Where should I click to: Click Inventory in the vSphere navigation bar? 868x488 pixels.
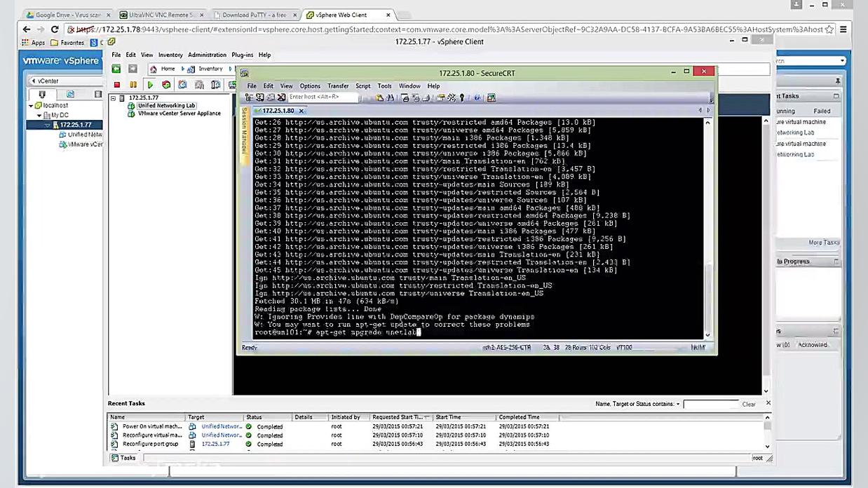tap(210, 69)
